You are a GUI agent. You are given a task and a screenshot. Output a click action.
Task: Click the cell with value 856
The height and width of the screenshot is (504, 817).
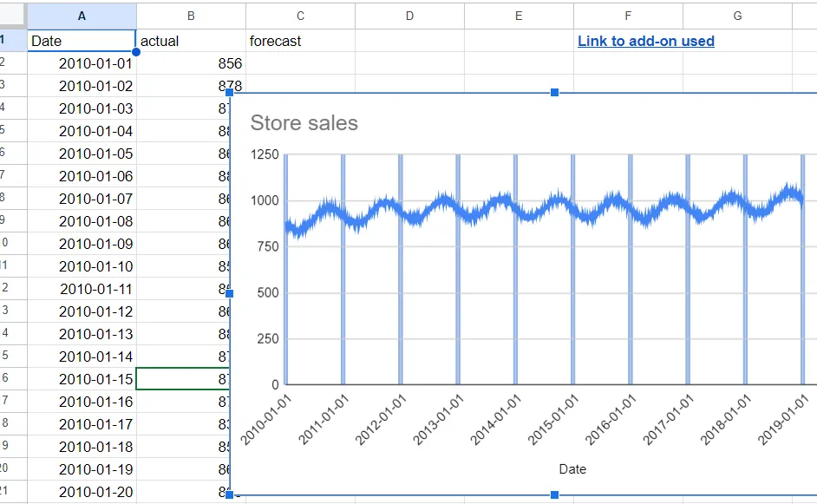coord(191,63)
